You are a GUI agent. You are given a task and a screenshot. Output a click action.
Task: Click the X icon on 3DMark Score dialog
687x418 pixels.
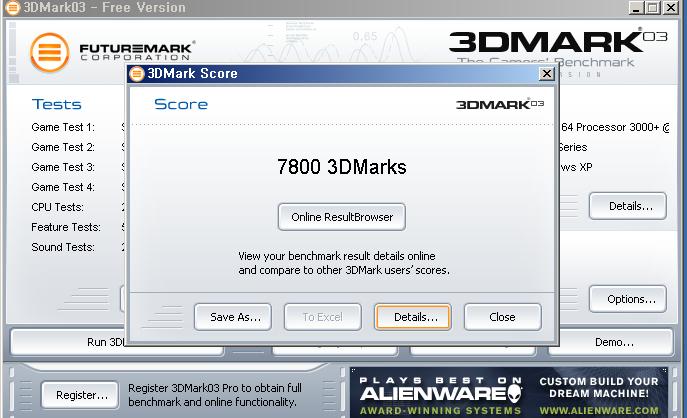point(546,73)
